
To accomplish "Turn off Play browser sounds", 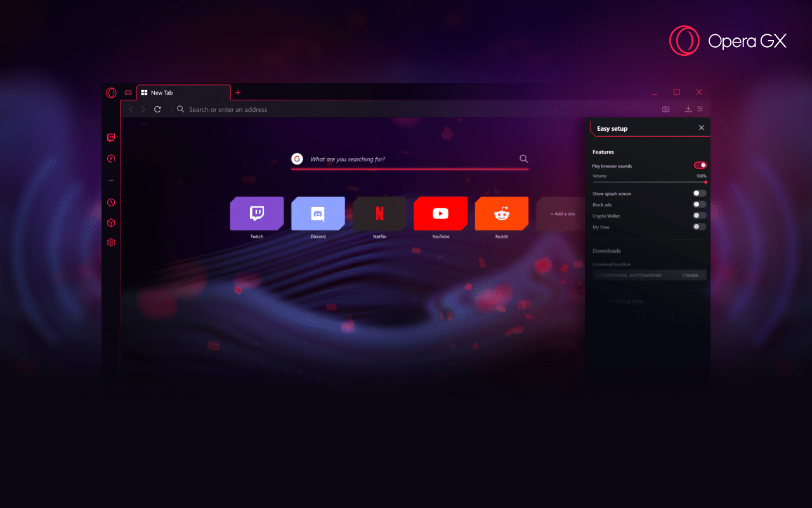I will [x=700, y=165].
